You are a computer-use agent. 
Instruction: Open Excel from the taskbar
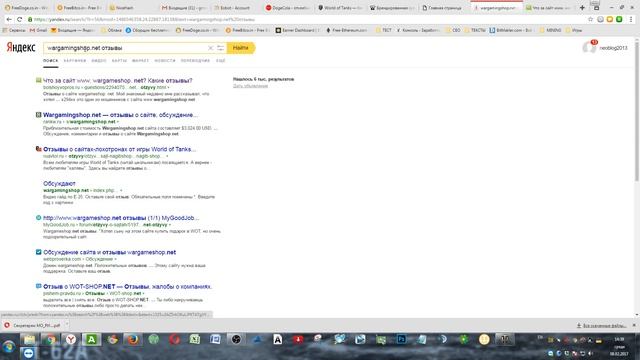point(195,339)
